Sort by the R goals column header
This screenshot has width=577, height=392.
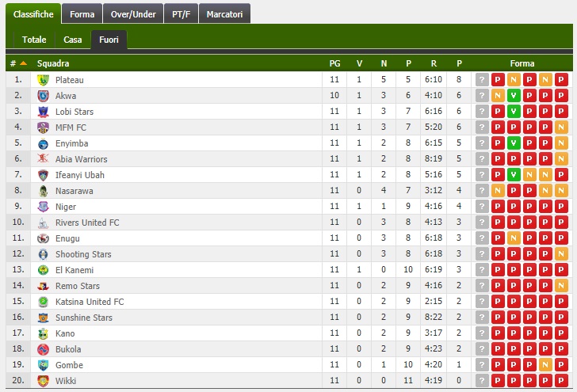pos(434,63)
